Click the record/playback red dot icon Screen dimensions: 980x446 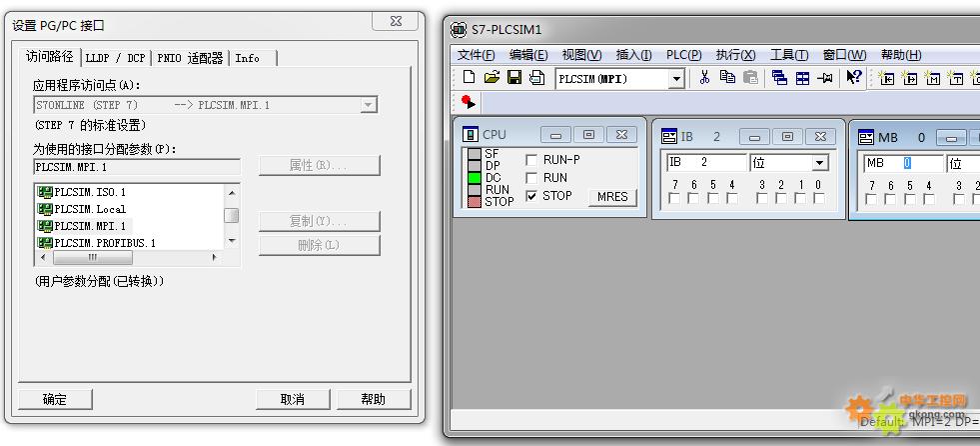pos(469,102)
